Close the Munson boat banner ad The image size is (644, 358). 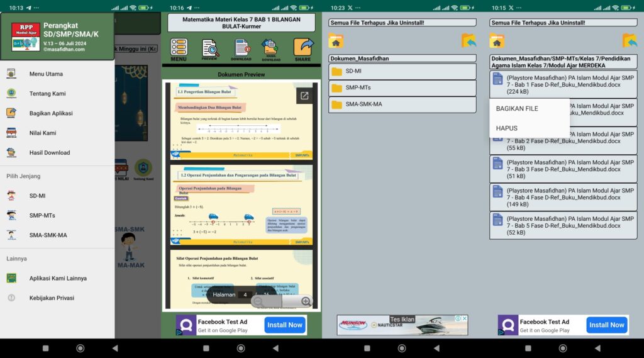tap(465, 318)
